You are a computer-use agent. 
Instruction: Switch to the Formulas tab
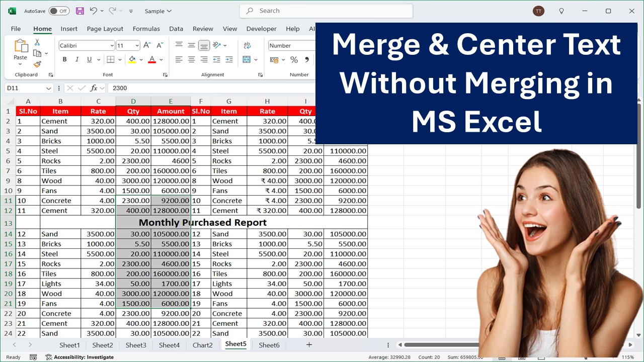[x=146, y=29]
